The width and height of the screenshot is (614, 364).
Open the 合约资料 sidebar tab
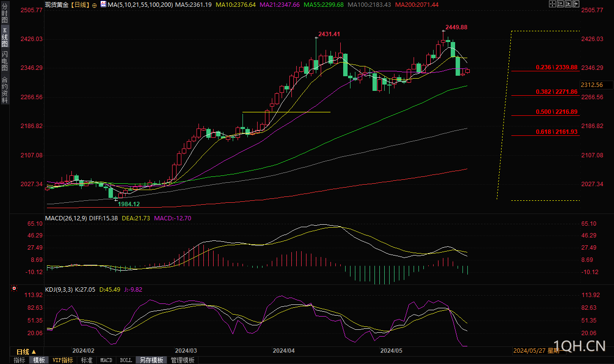(4, 90)
